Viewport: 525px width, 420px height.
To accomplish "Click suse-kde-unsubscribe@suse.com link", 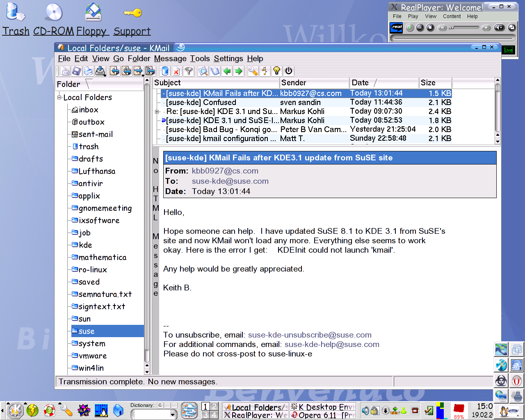I will pyautogui.click(x=310, y=335).
